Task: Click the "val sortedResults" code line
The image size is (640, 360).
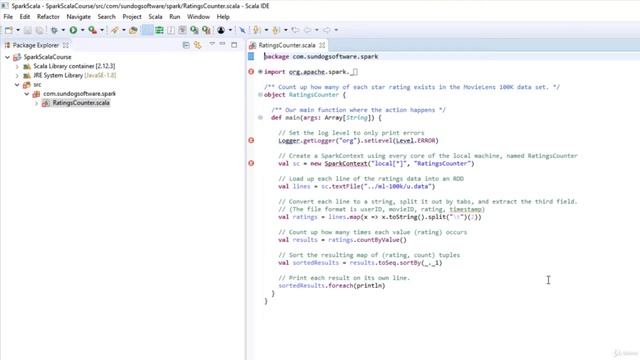Action: click(x=360, y=263)
